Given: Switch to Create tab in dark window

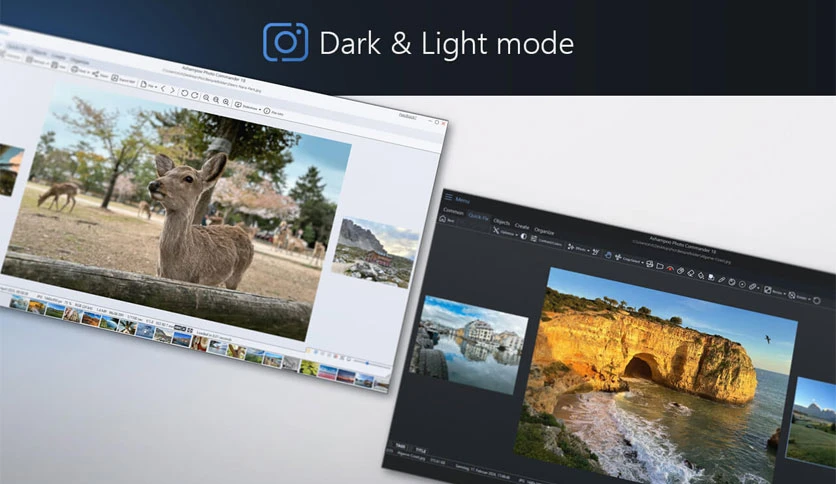Looking at the screenshot, I should pyautogui.click(x=522, y=227).
